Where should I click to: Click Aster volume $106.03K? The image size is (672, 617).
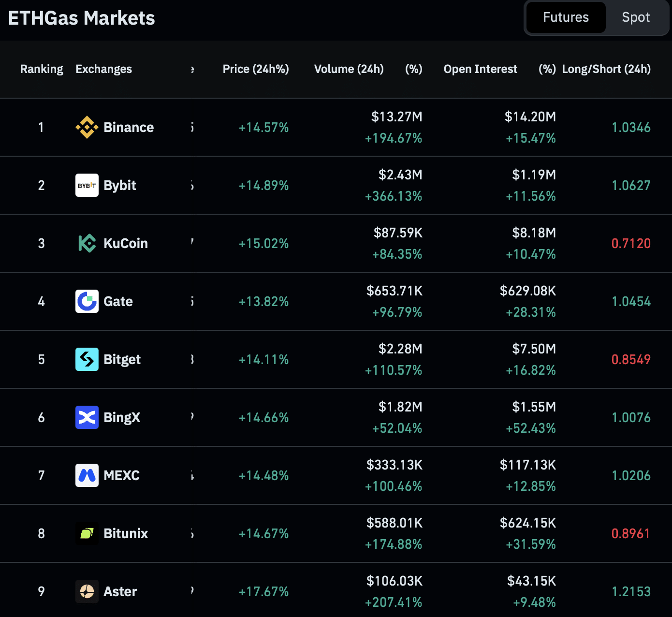pos(394,581)
